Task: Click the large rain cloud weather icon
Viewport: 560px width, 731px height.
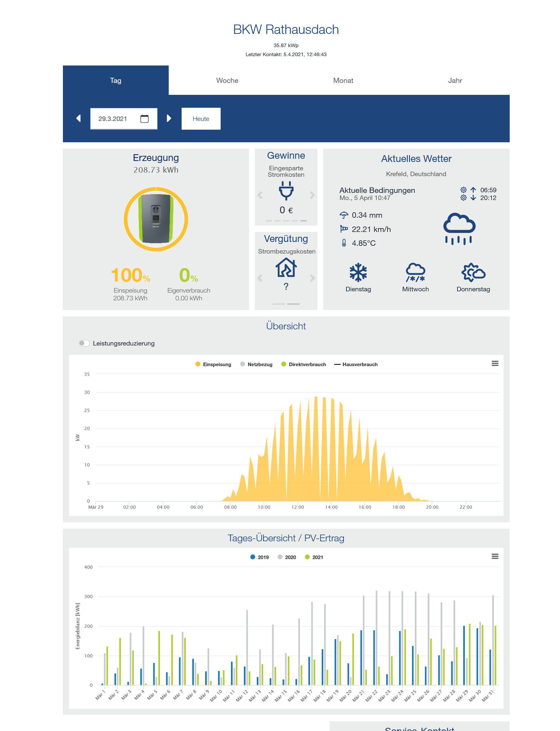Action: 459,229
